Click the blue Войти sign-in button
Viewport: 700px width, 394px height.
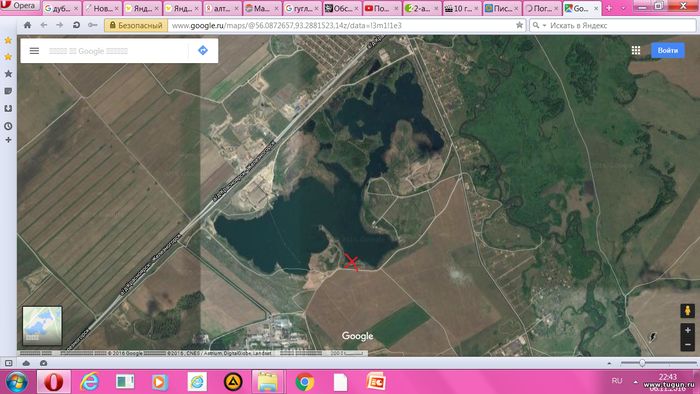click(667, 50)
